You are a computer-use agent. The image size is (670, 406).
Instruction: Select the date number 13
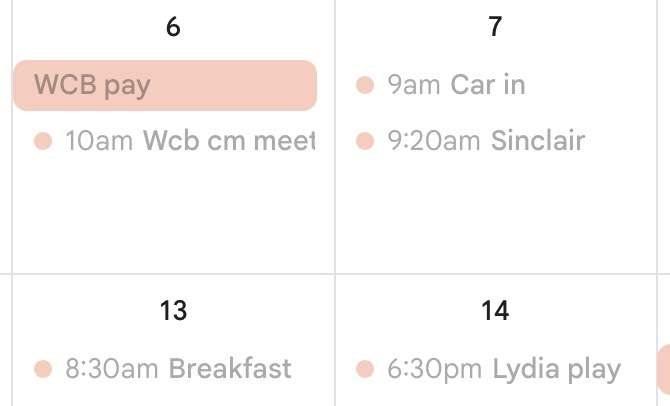pyautogui.click(x=173, y=311)
